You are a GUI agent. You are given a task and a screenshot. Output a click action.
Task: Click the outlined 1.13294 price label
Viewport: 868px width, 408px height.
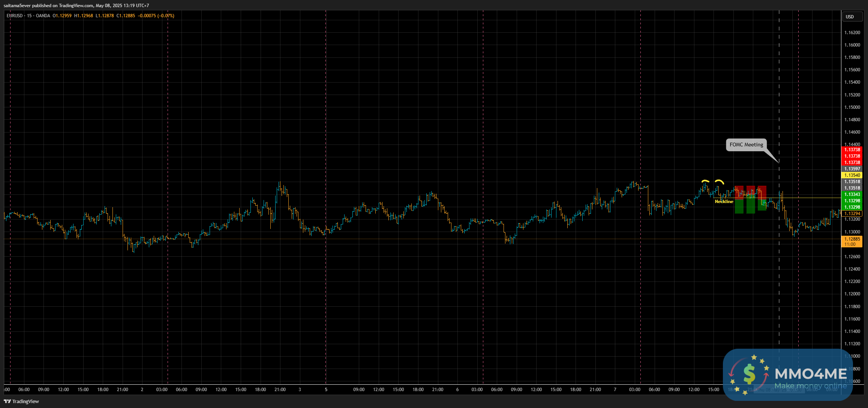[852, 214]
